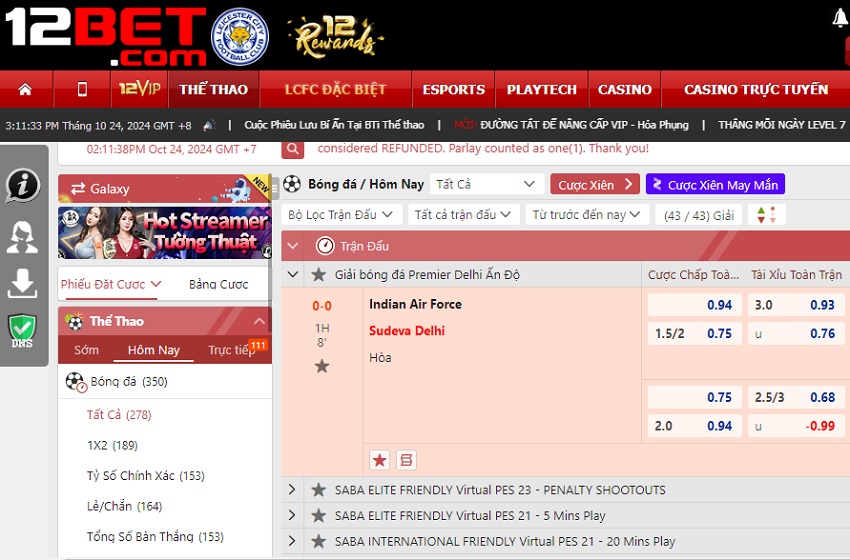The width and height of the screenshot is (850, 560).
Task: Expand PES 21 5 Mins Play league
Action: click(x=293, y=515)
